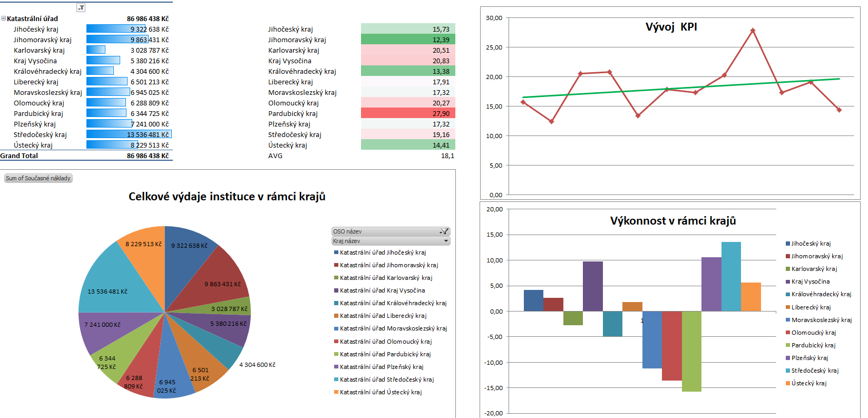
Task: Select the KPI cell 20,83 for Kraj Vysočina
Action: (408, 61)
